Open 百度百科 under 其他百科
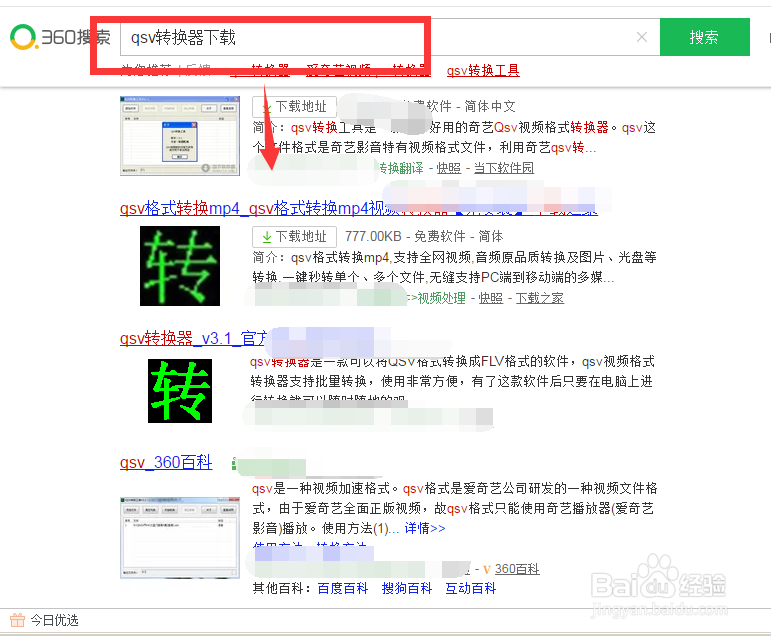 pyautogui.click(x=342, y=588)
